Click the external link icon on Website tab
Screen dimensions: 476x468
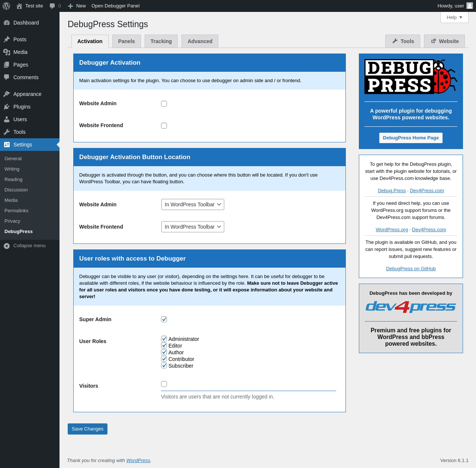(433, 41)
